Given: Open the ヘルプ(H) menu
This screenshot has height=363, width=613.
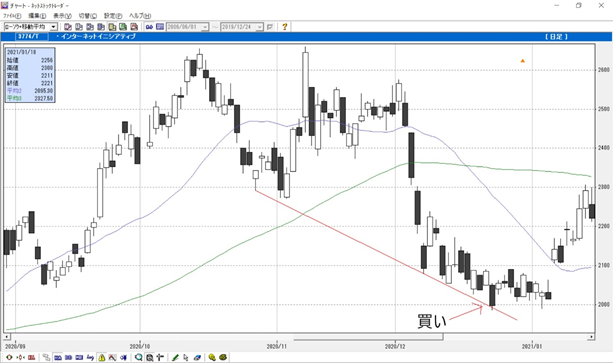Looking at the screenshot, I should click(x=140, y=16).
